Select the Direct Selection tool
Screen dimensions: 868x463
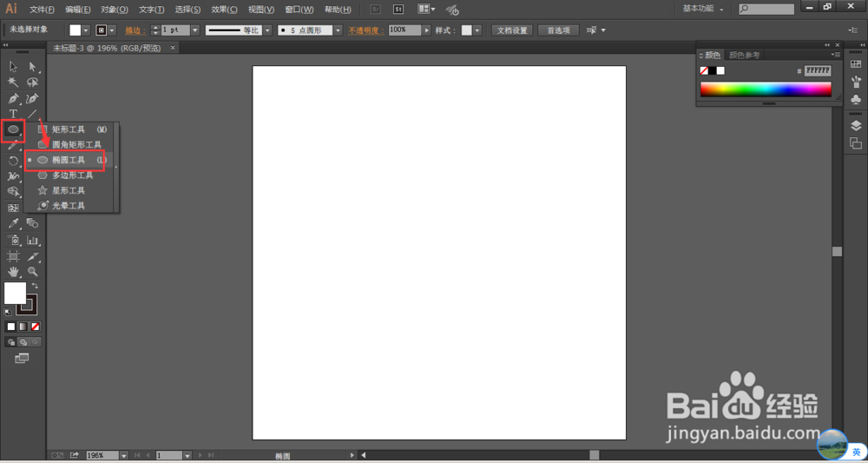pos(32,67)
